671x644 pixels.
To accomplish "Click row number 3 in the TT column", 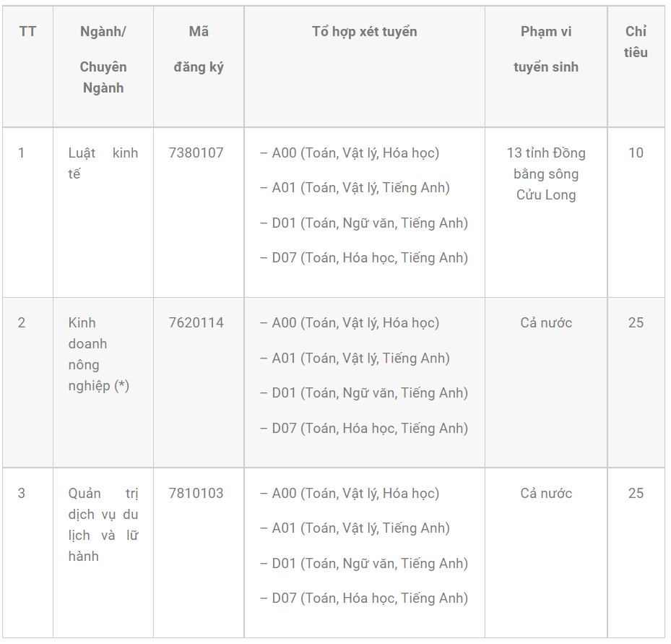I will click(x=21, y=494).
